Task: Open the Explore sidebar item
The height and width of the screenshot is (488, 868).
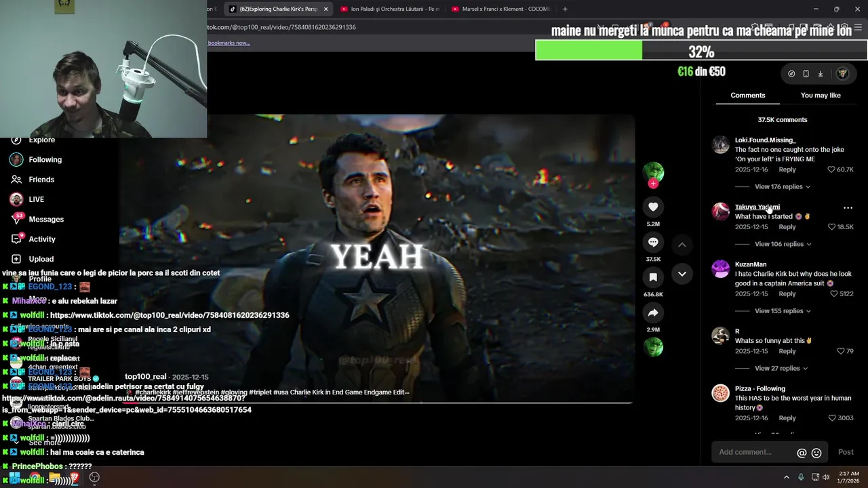Action: (42, 140)
